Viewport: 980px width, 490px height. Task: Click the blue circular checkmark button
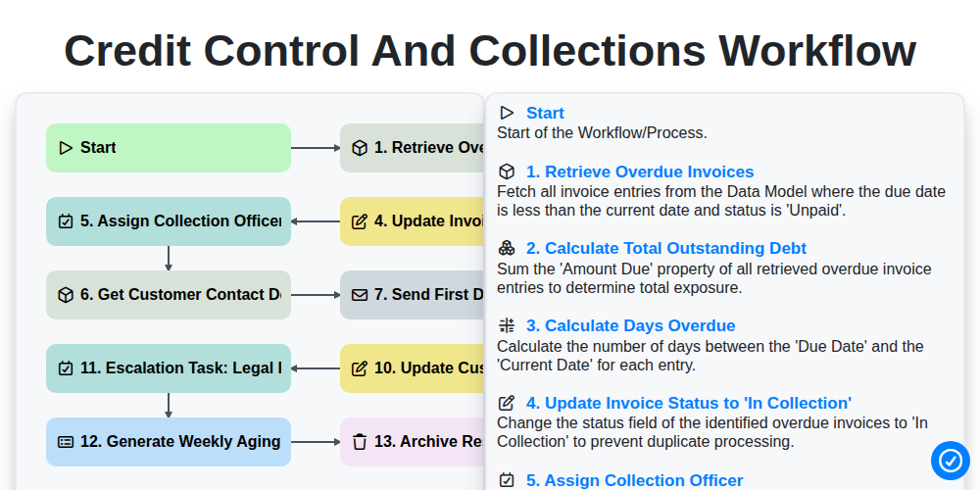click(x=950, y=461)
